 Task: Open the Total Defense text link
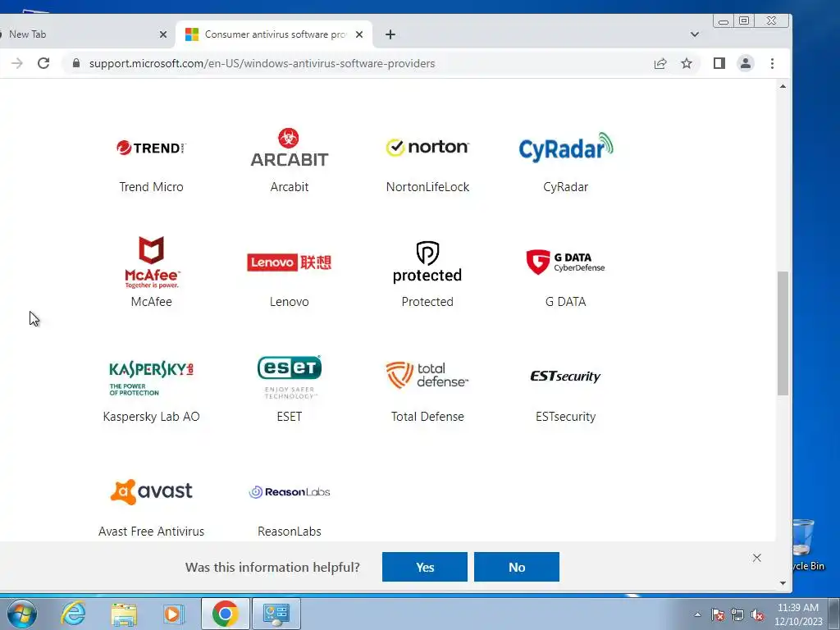click(427, 417)
